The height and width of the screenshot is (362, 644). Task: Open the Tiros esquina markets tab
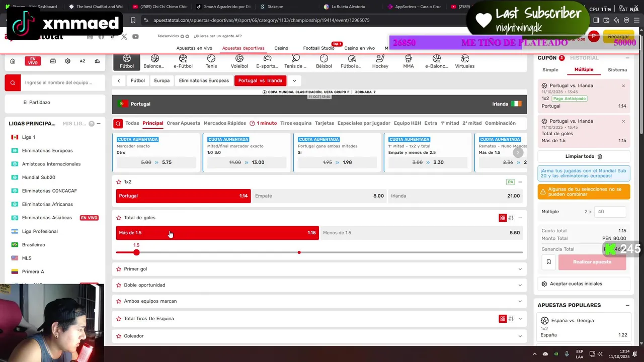[x=296, y=123]
